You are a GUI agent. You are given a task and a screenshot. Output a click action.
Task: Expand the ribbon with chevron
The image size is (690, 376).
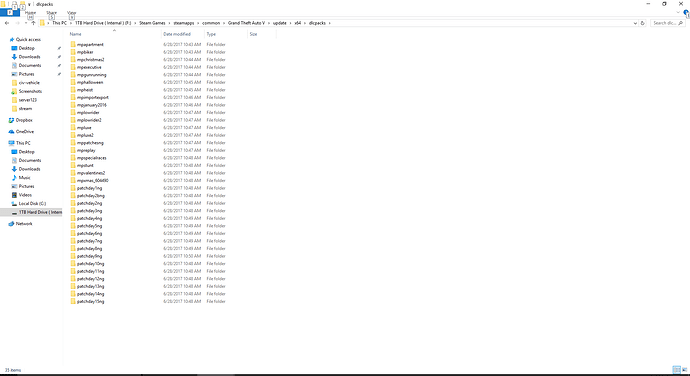click(678, 13)
